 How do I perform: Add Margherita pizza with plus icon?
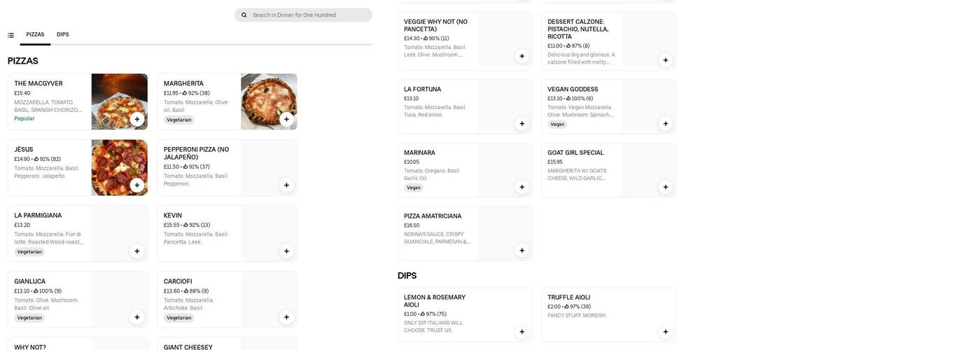tap(286, 119)
